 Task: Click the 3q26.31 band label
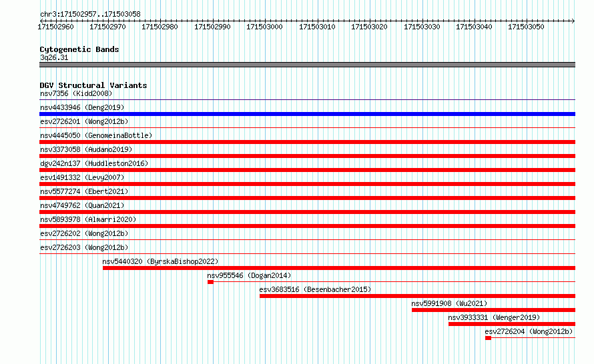click(54, 57)
